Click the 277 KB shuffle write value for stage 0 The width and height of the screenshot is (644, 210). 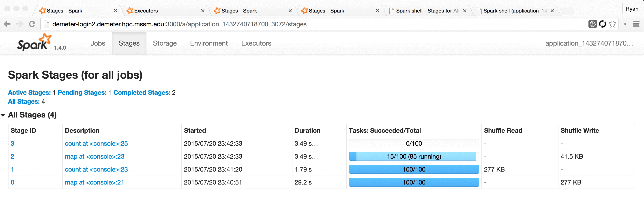pos(571,182)
